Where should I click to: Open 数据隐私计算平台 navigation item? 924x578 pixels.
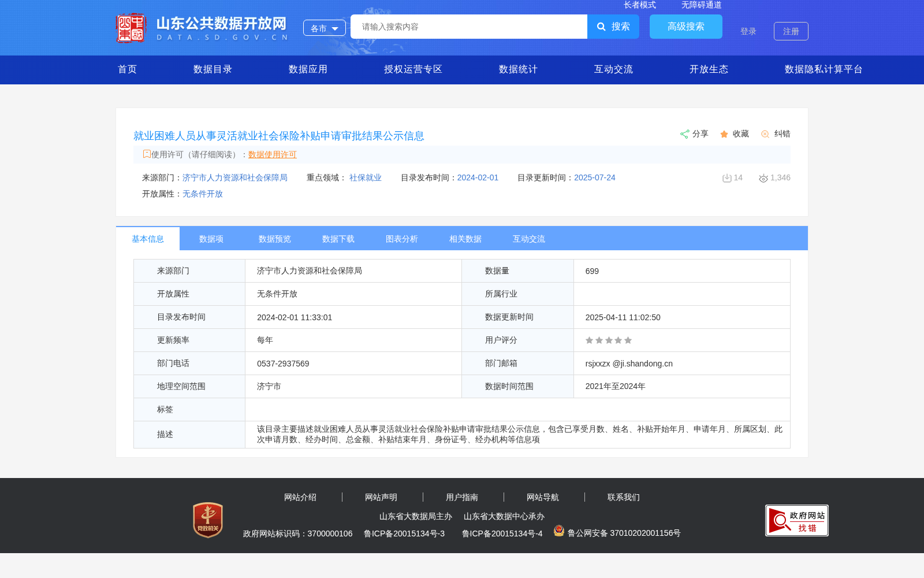point(824,69)
